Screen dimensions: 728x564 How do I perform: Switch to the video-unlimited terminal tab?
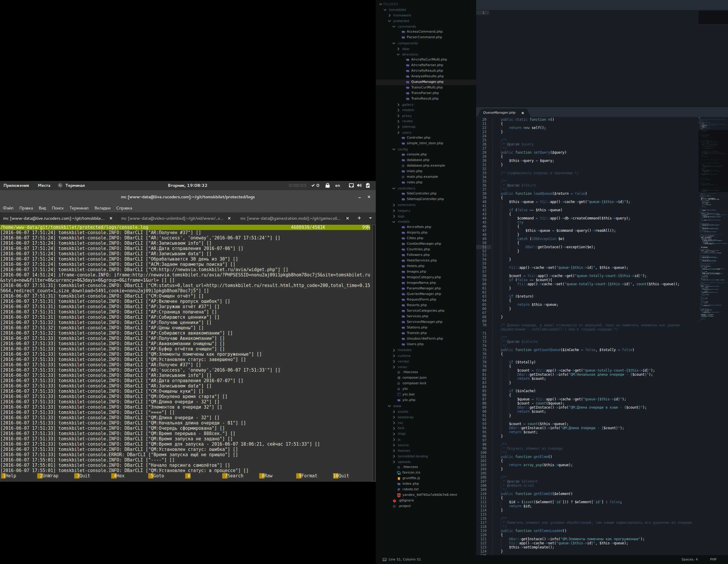(172, 219)
